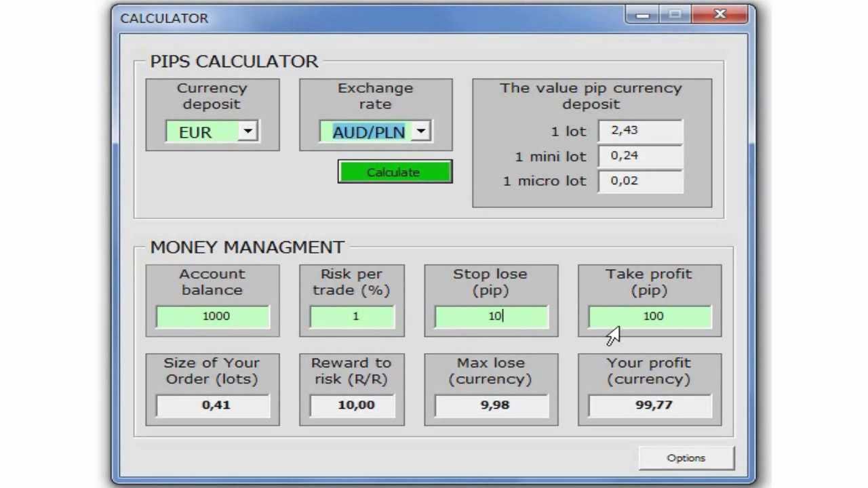Click the Your profit value 99,77
Screen dimensions: 868x488
pyautogui.click(x=650, y=405)
